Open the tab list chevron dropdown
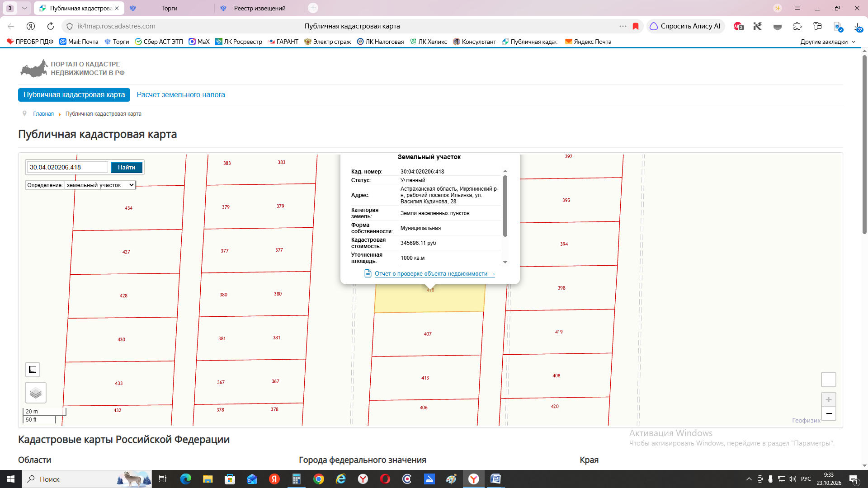 tap(24, 8)
